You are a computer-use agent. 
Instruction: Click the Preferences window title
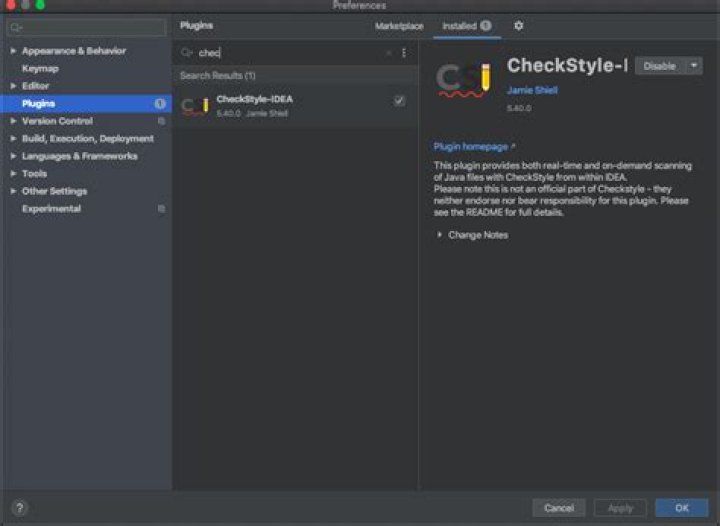coord(359,6)
